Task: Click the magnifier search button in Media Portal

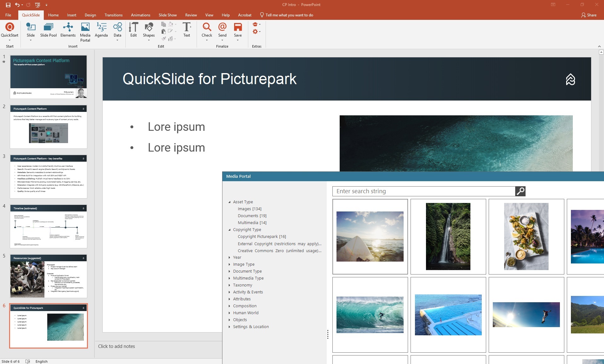Action: (520, 191)
